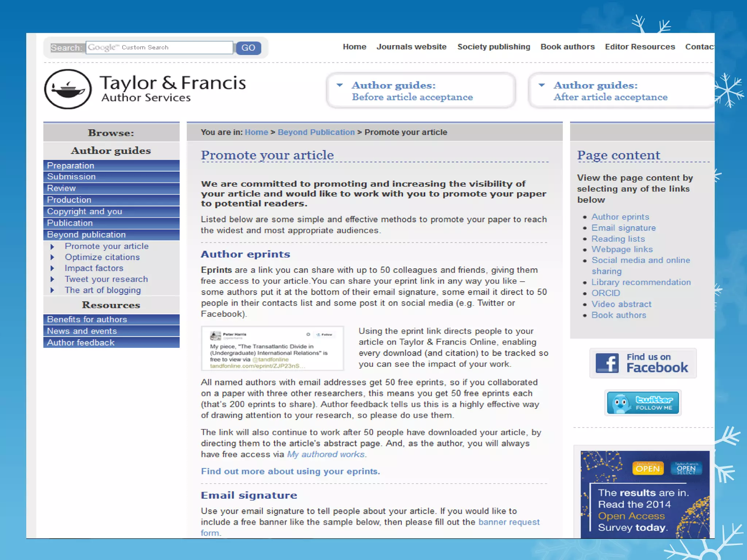
Task: Click arrow icon beside Promote your article
Action: [x=52, y=247]
